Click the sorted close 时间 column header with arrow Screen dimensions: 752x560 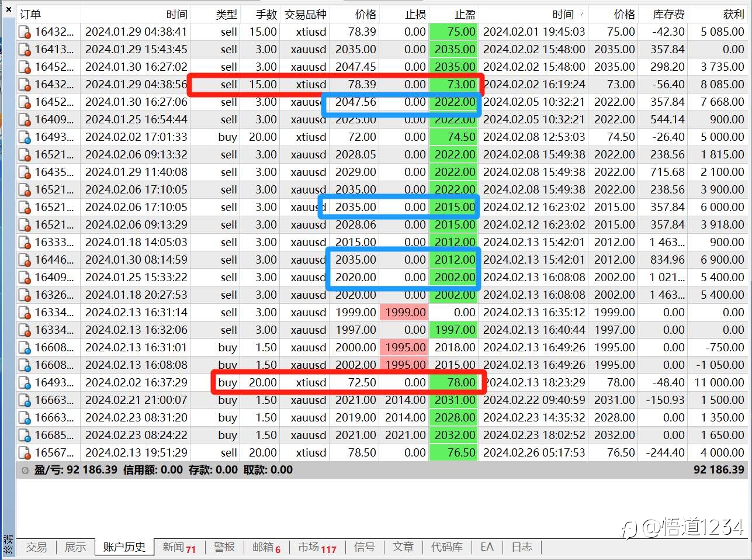(533, 15)
